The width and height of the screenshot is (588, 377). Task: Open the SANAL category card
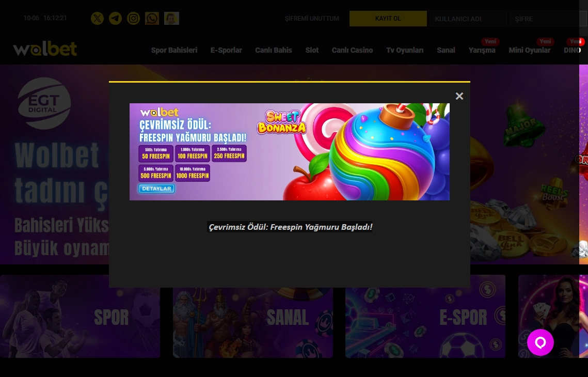tap(253, 323)
